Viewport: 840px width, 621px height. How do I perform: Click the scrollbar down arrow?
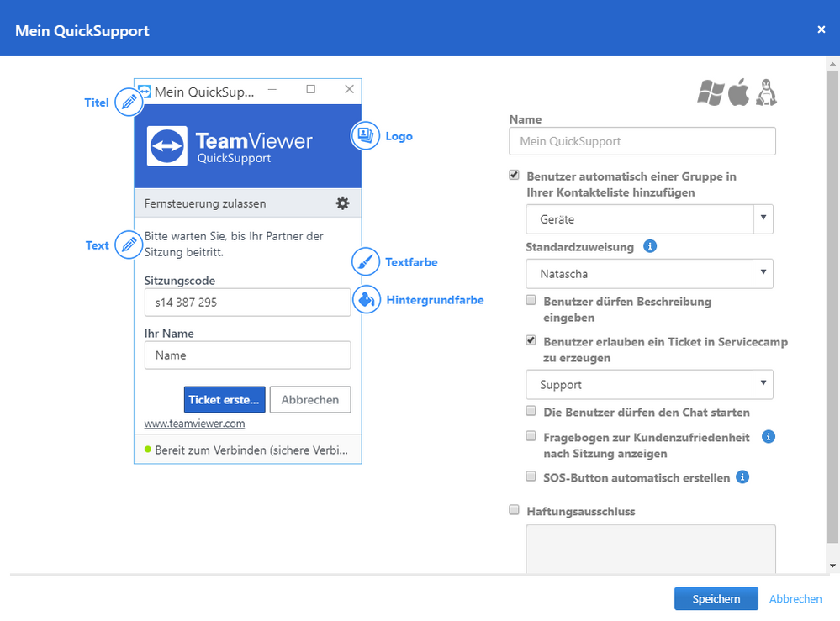(x=832, y=566)
